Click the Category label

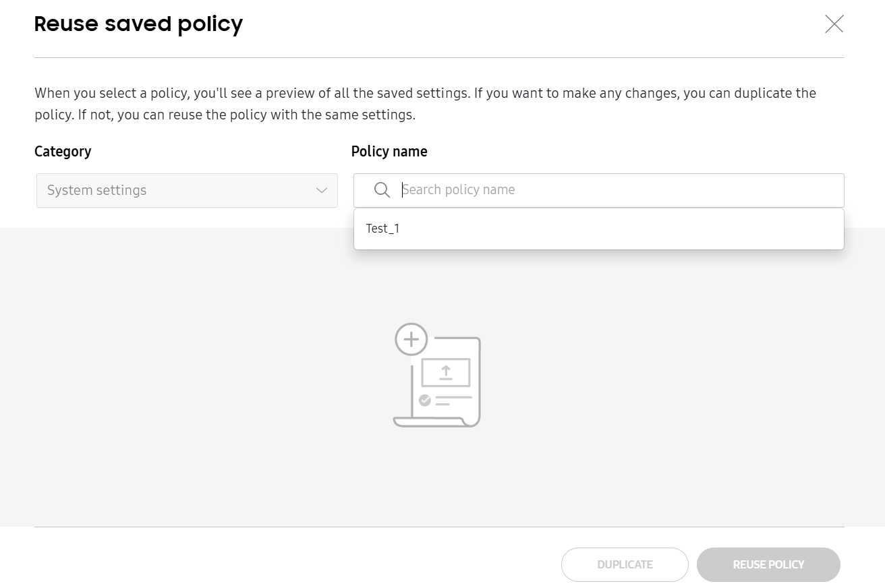coord(63,151)
